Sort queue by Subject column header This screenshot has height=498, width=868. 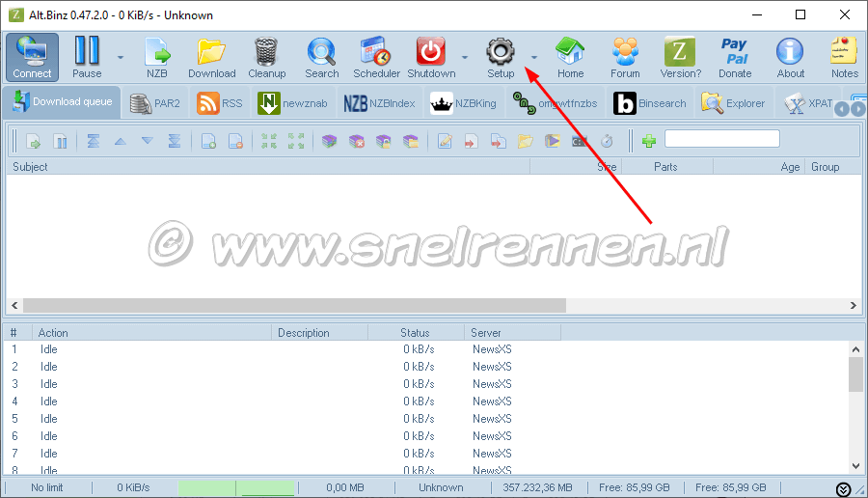[x=268, y=167]
